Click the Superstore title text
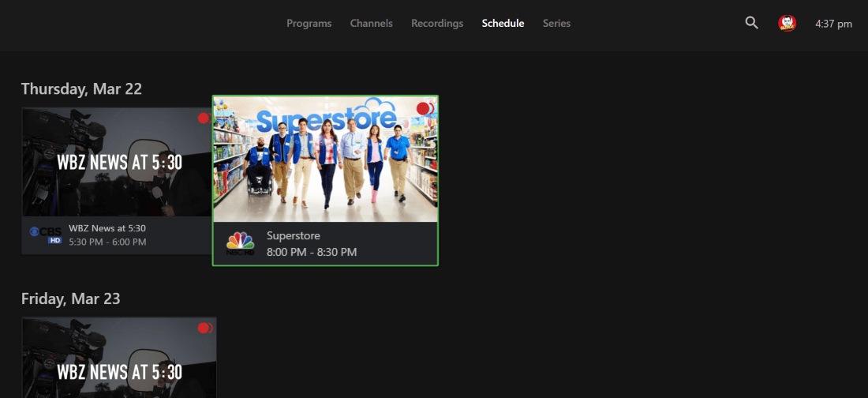868x398 pixels. pyautogui.click(x=294, y=235)
